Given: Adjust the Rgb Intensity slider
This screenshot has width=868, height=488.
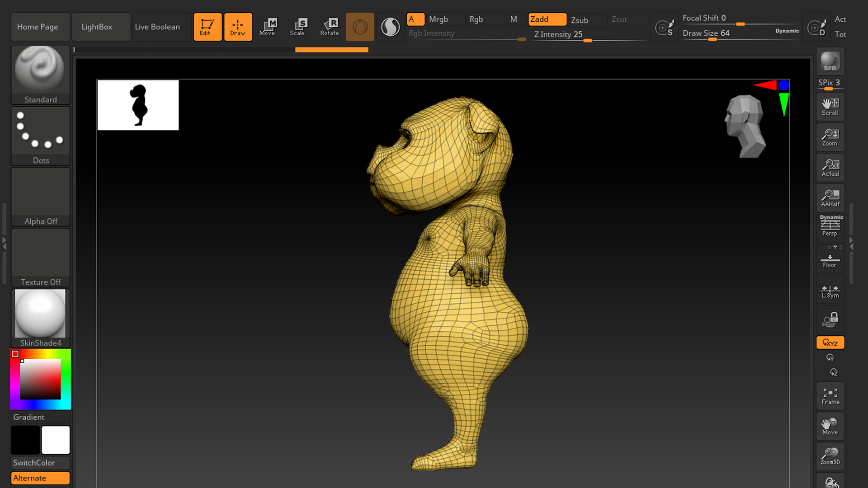Looking at the screenshot, I should click(x=467, y=34).
